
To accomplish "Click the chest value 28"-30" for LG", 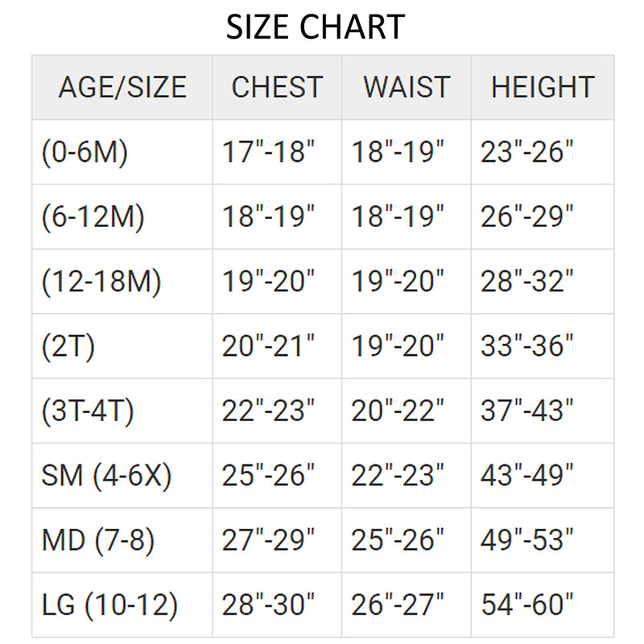I will (268, 605).
